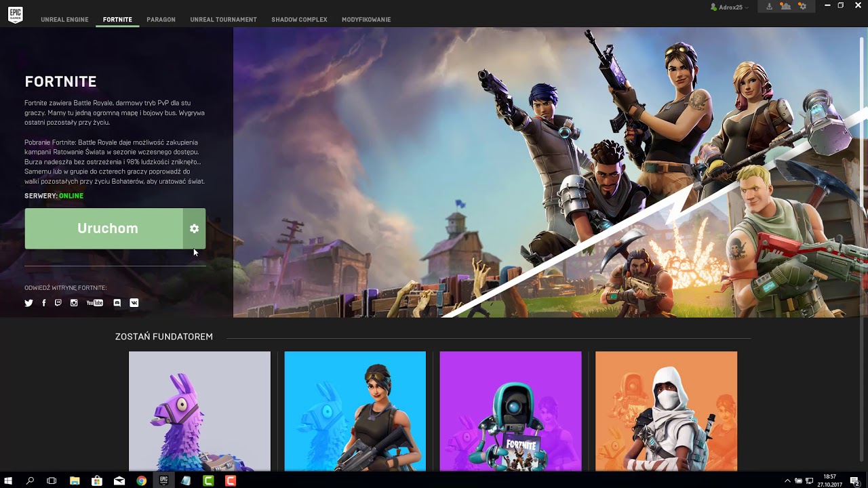868x488 pixels.
Task: Show hidden system tray icons
Action: click(787, 481)
